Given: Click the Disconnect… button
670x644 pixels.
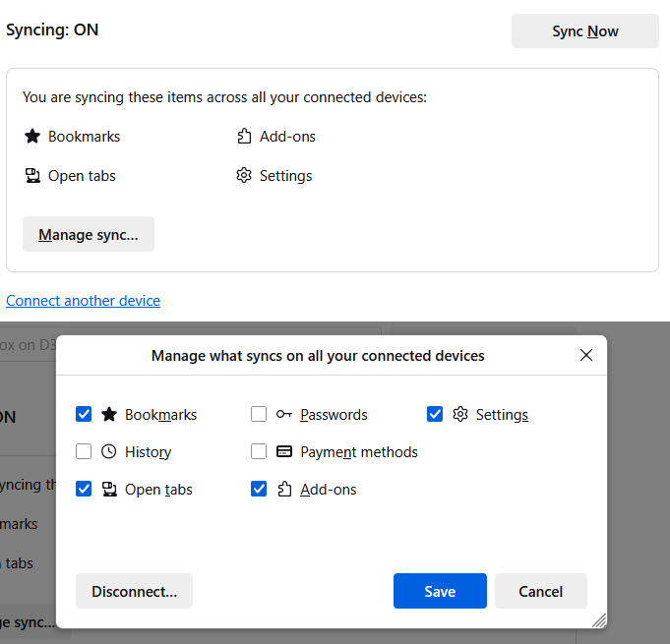Looking at the screenshot, I should [134, 591].
